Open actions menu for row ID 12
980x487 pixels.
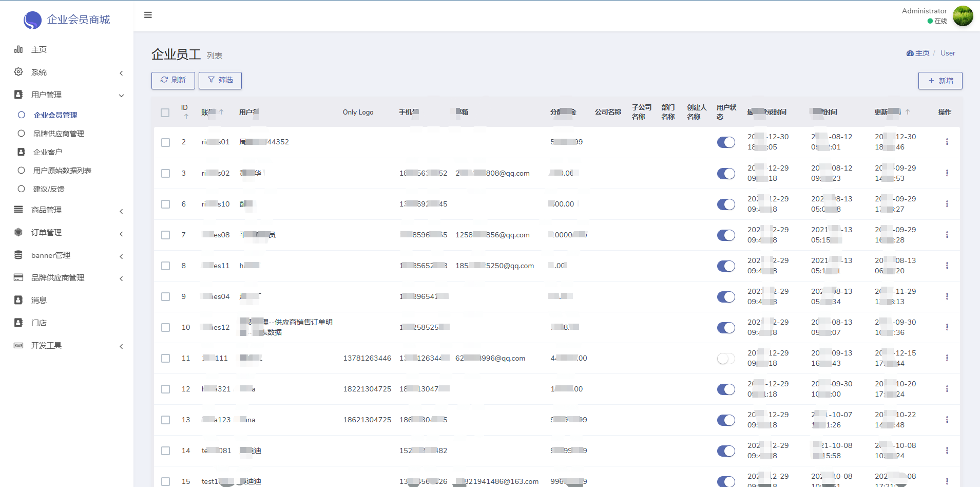pos(947,389)
